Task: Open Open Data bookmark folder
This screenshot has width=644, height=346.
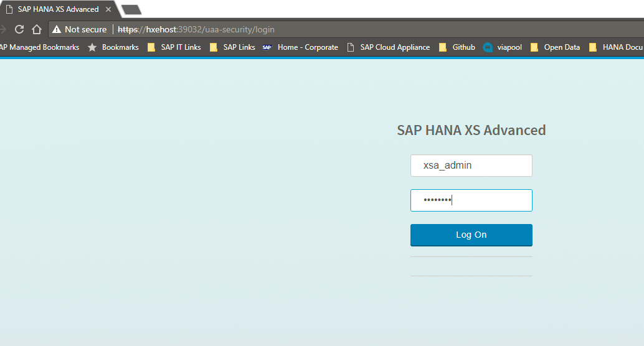Action: point(556,47)
